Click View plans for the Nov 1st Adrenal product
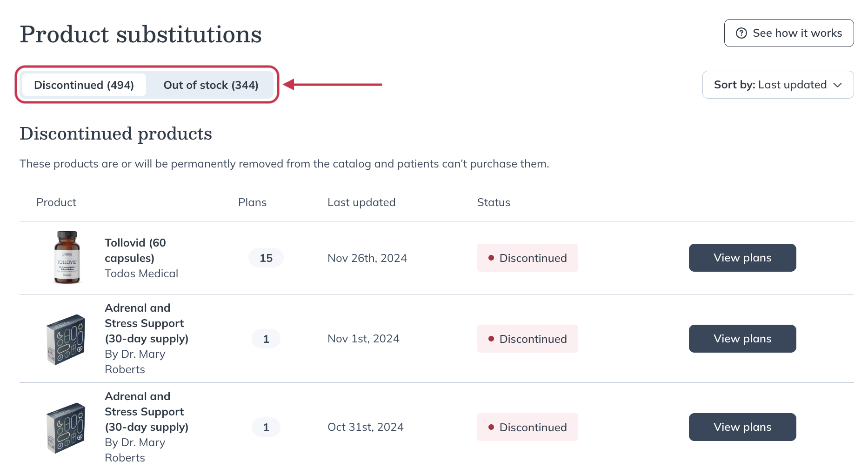Image resolution: width=868 pixels, height=468 pixels. coord(742,339)
